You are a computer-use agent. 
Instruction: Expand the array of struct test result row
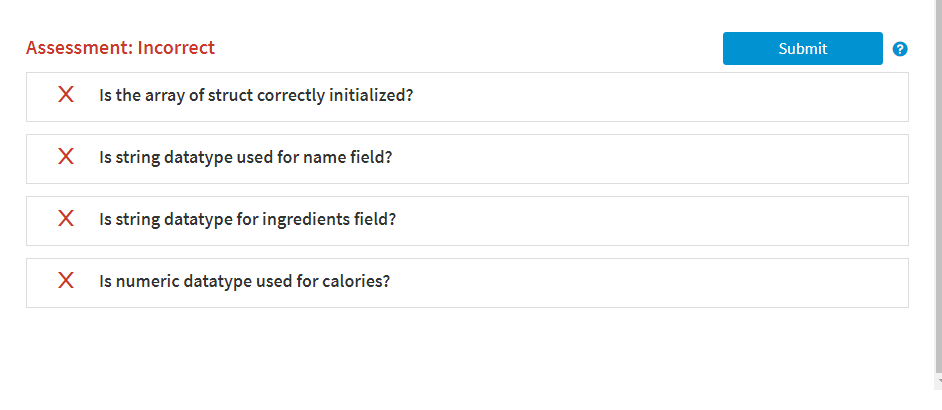pyautogui.click(x=467, y=97)
